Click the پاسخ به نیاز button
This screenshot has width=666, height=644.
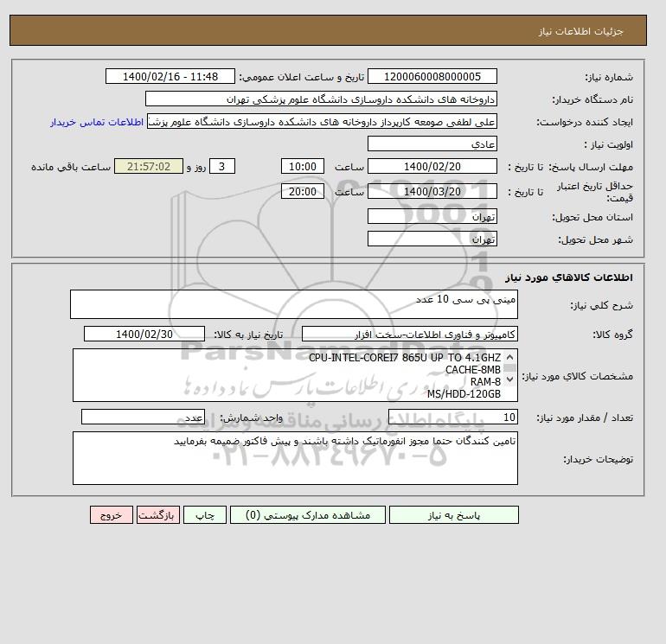[x=453, y=515]
